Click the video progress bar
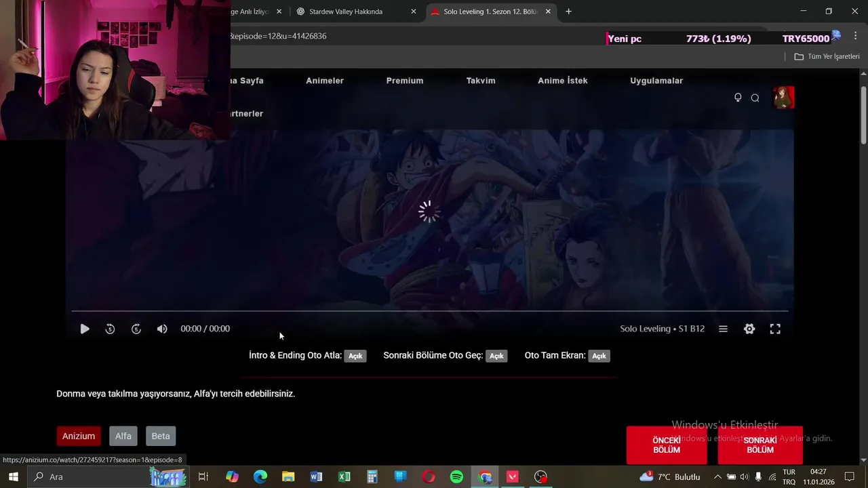868x488 pixels. click(x=429, y=312)
